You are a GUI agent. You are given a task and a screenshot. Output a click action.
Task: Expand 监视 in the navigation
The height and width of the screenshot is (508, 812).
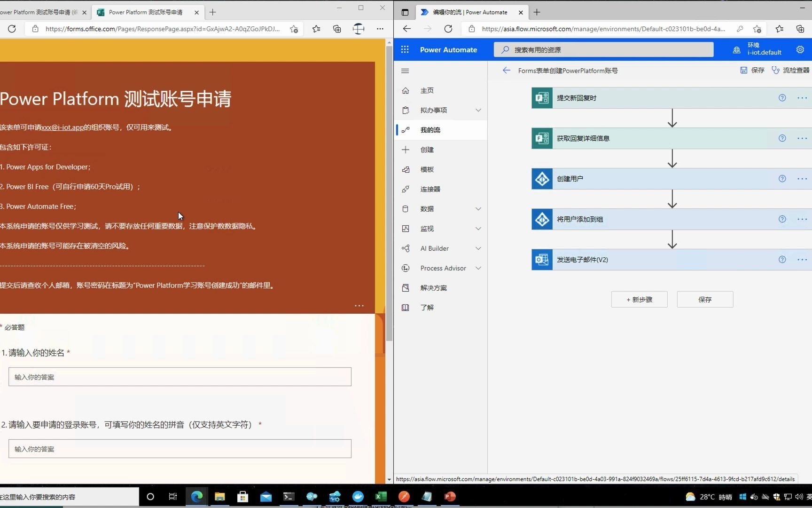[478, 229]
